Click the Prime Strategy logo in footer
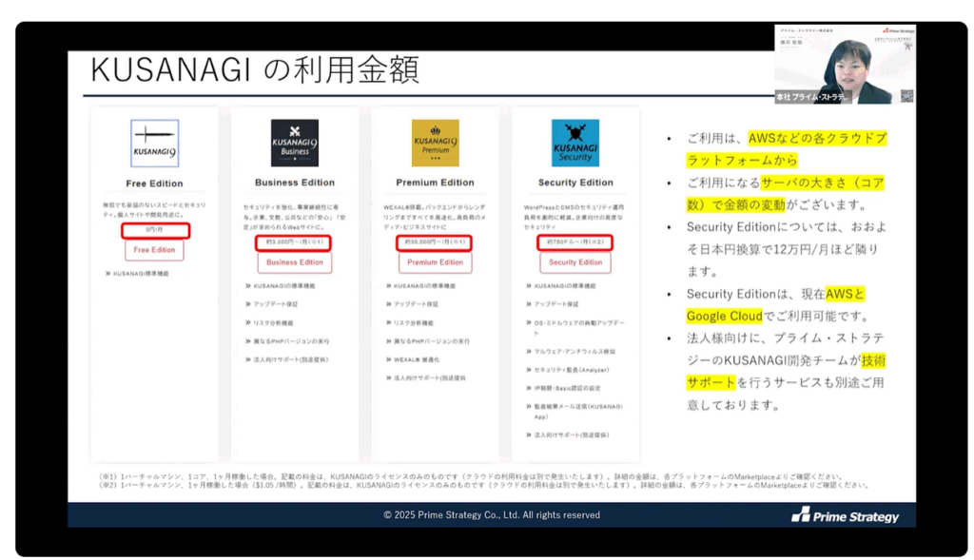The width and height of the screenshot is (974, 560). [845, 515]
